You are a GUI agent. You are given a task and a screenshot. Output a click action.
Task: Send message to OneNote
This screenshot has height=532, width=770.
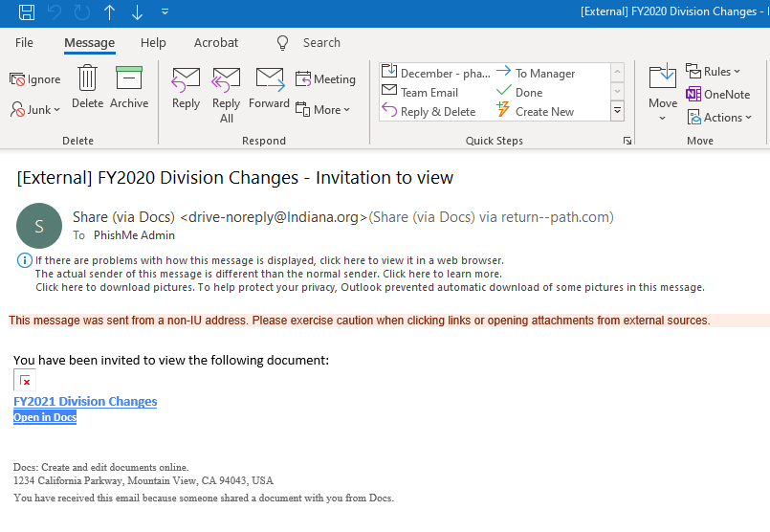pos(718,95)
